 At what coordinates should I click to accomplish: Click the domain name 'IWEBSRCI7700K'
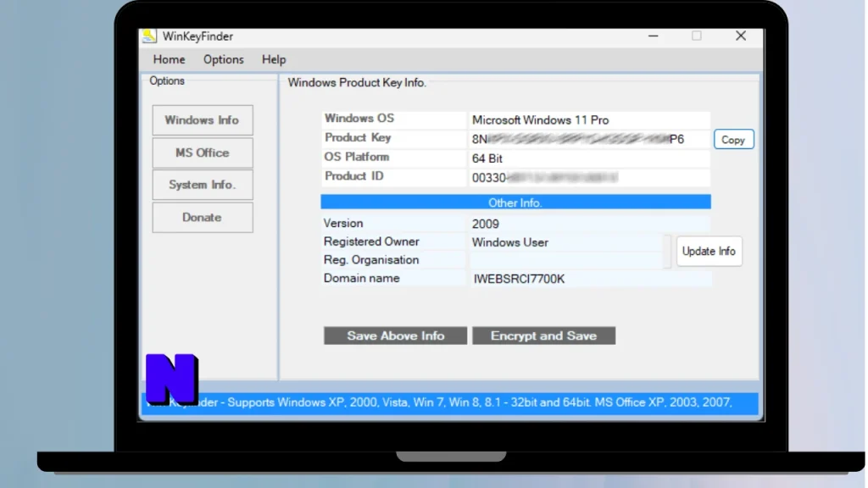tap(519, 279)
